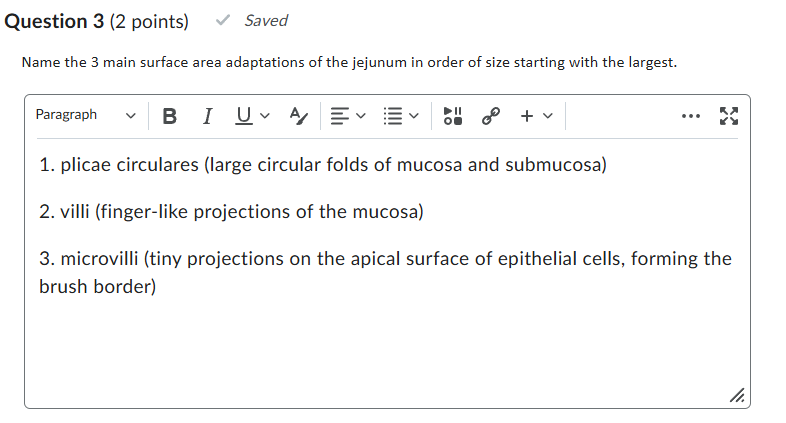This screenshot has width=786, height=423.
Task: Open the underline style options arrow
Action: click(x=265, y=116)
